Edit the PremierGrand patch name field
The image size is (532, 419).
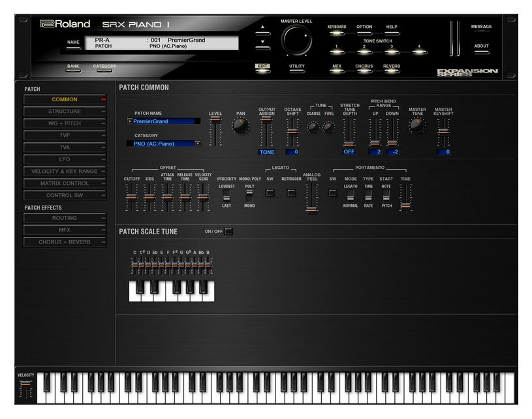(x=164, y=121)
